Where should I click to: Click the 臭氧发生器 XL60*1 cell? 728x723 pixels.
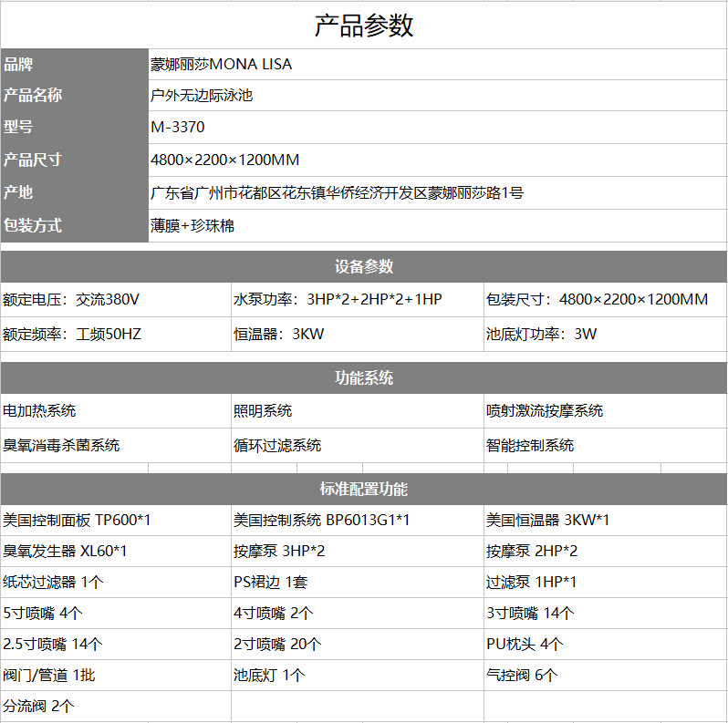pos(65,551)
